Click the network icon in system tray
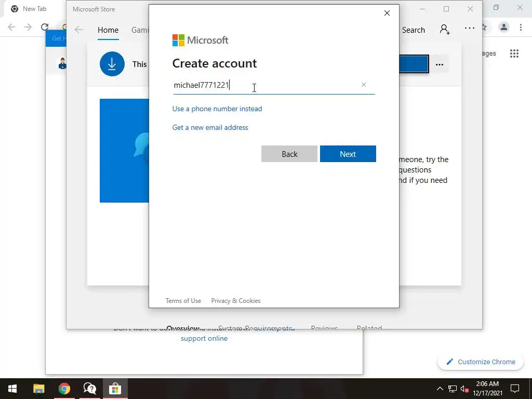532x399 pixels. point(453,389)
